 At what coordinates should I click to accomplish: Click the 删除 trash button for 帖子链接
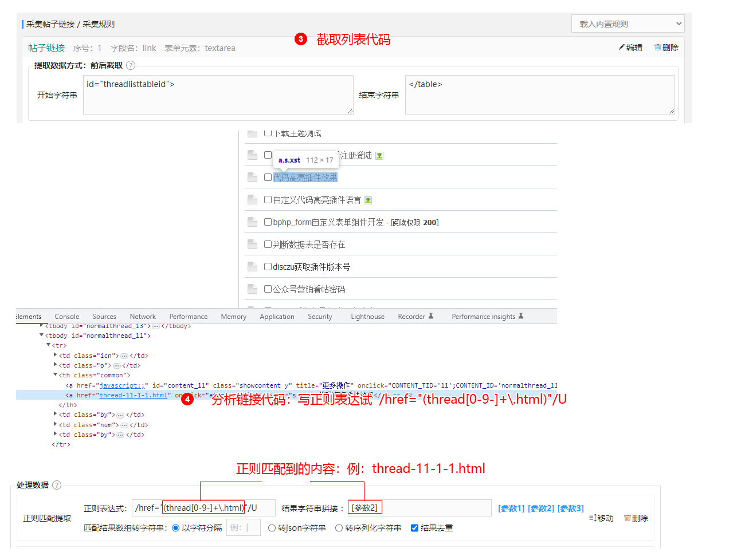pyautogui.click(x=666, y=48)
